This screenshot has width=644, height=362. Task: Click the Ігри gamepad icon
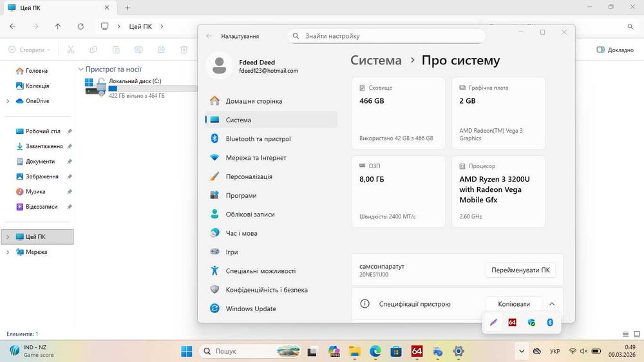[x=214, y=251]
